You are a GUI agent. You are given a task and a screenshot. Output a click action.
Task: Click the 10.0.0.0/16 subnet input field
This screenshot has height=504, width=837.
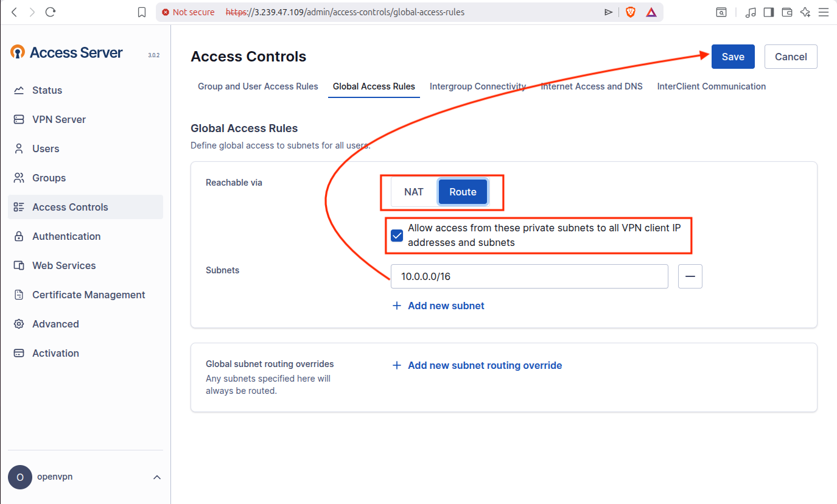pyautogui.click(x=529, y=276)
